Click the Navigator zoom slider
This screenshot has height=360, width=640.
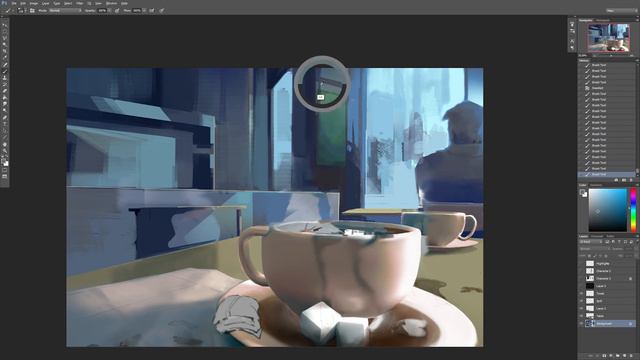click(x=611, y=56)
